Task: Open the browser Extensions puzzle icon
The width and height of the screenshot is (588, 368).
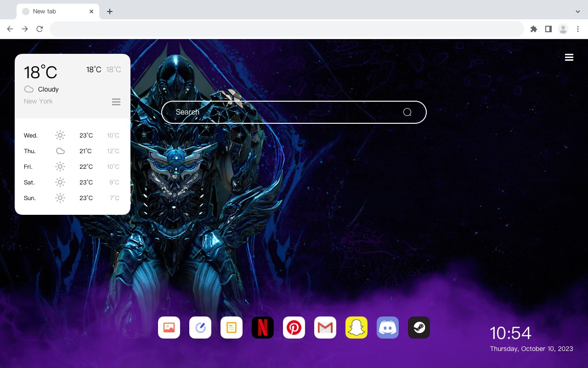Action: [533, 29]
